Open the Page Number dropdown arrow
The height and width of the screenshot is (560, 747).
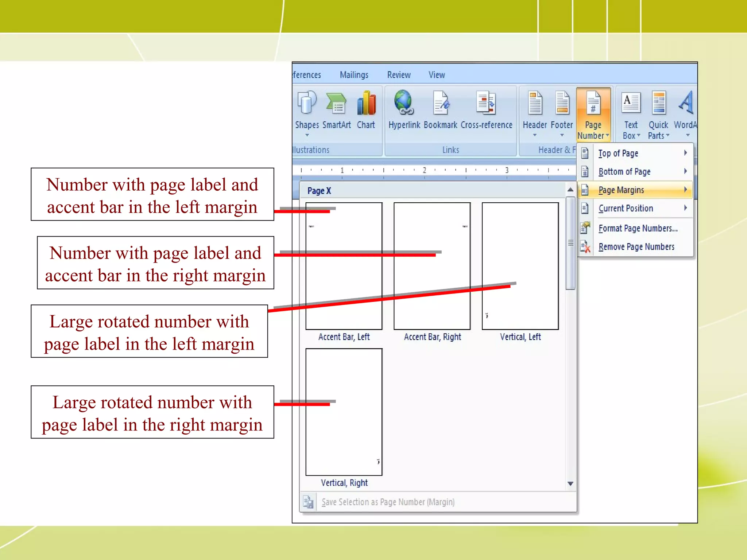coord(607,135)
